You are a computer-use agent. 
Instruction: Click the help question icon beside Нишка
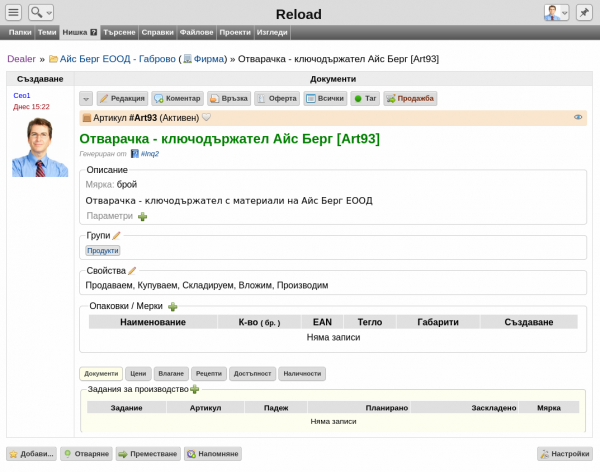[x=93, y=33]
